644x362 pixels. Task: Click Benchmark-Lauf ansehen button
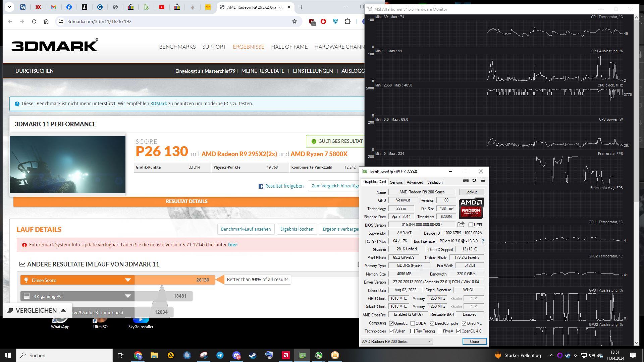[246, 229]
